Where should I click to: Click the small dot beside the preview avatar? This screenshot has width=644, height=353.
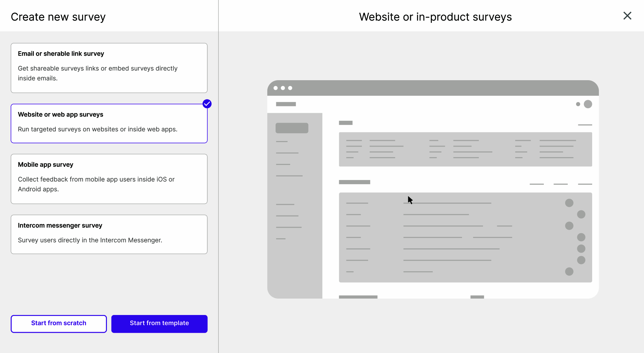577,104
